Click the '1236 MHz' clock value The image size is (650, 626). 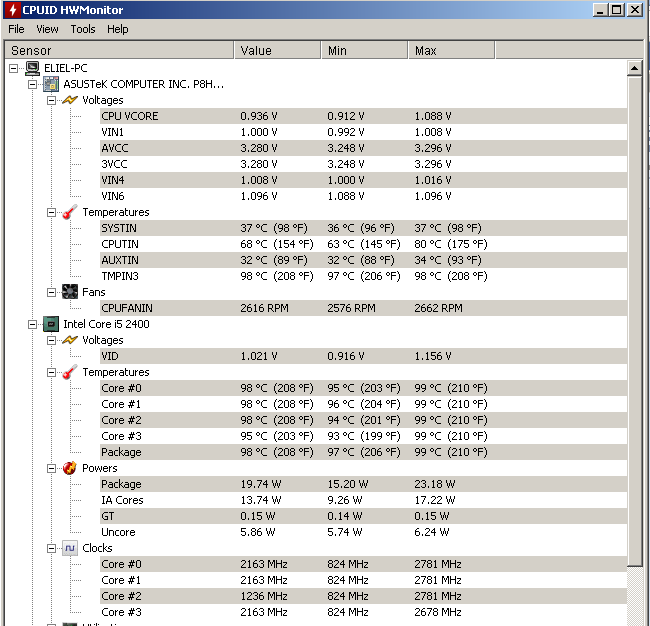coord(264,596)
